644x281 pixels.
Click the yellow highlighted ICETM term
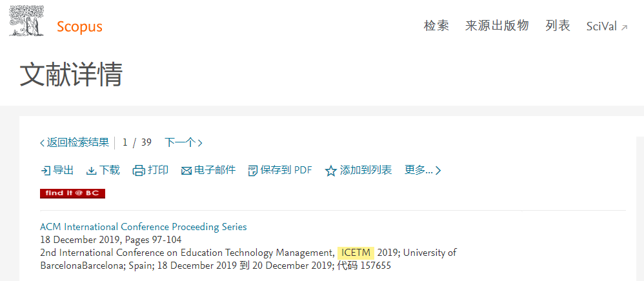[x=356, y=253]
